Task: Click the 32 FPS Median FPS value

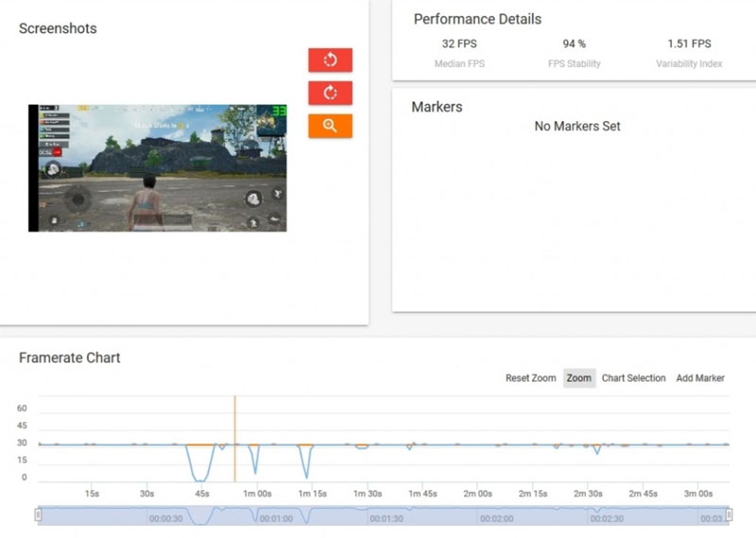Action: pyautogui.click(x=457, y=43)
